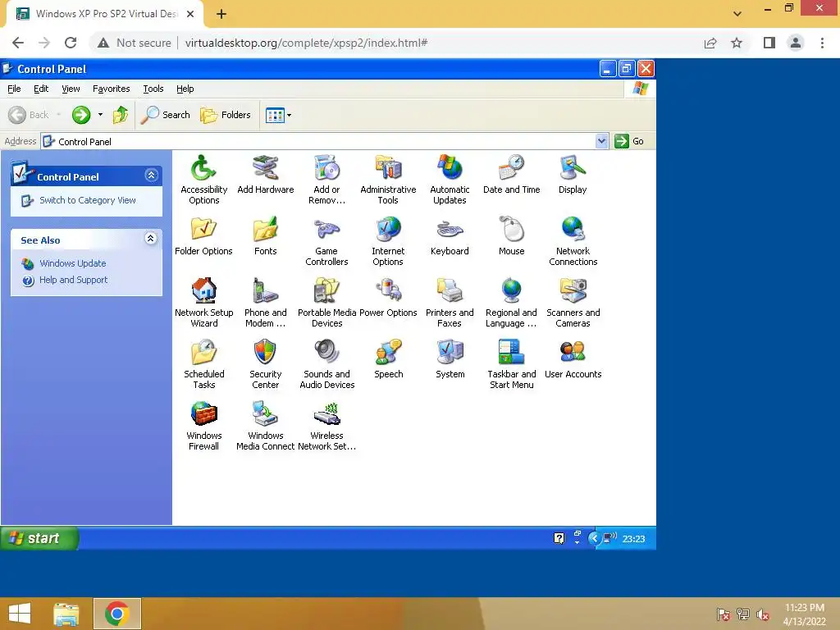Image resolution: width=840 pixels, height=630 pixels.
Task: Open Add or Remove Programs icon
Action: point(326,167)
